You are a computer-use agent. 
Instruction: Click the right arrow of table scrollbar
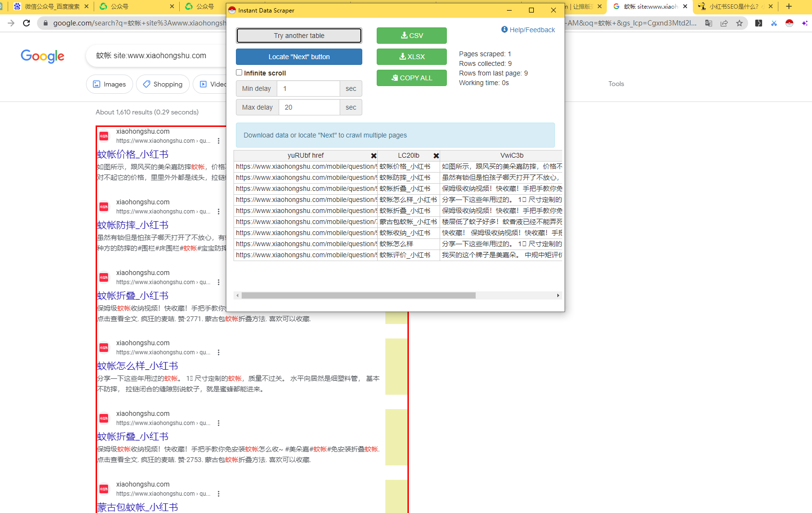(558, 295)
